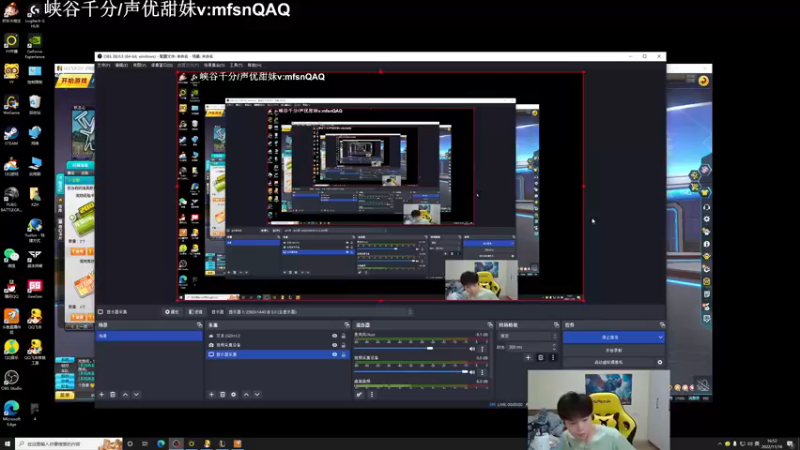Lock the text GDI+ source
Screen dimensions: 800x450
(343, 336)
